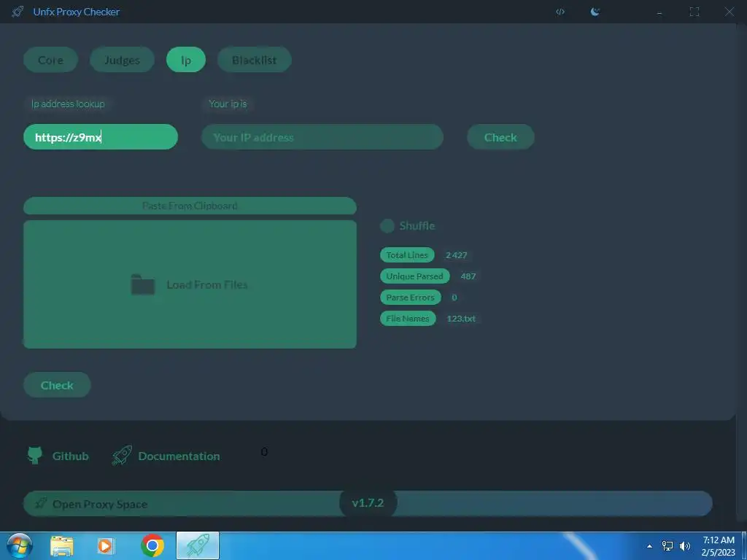Click the 2 427 total lines value

[456, 255]
